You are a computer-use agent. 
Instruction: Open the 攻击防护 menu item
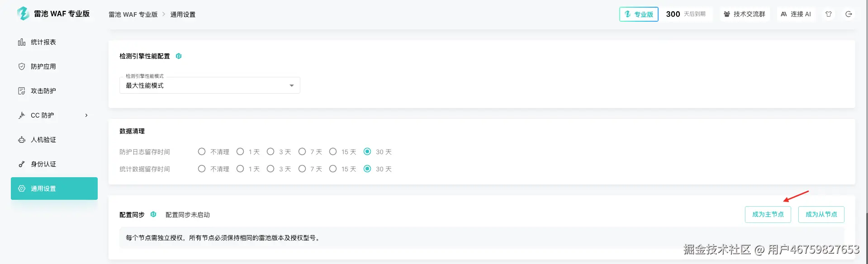43,91
